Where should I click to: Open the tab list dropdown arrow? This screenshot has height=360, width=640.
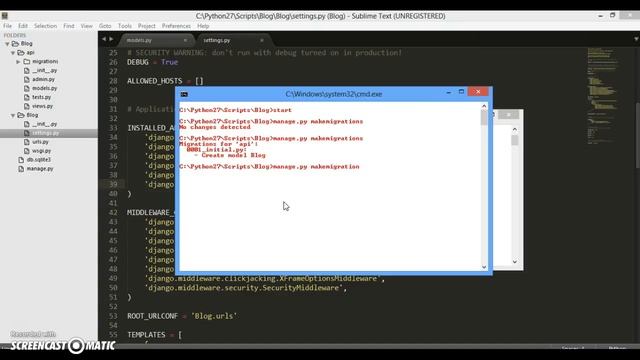click(x=636, y=39)
